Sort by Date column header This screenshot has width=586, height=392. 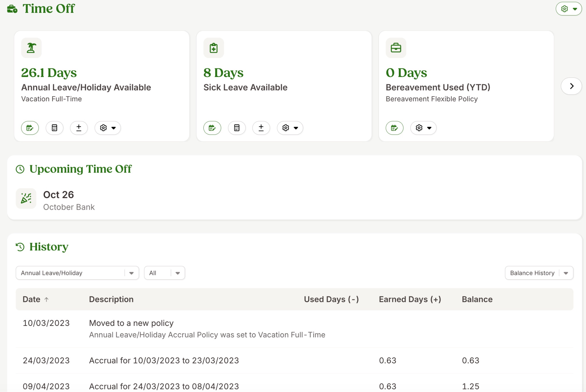click(x=31, y=299)
